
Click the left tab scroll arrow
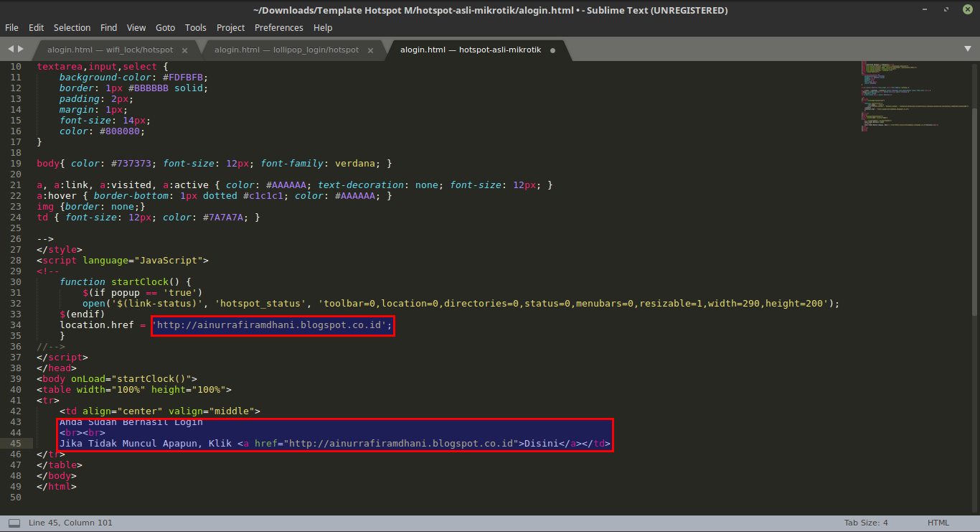click(11, 49)
